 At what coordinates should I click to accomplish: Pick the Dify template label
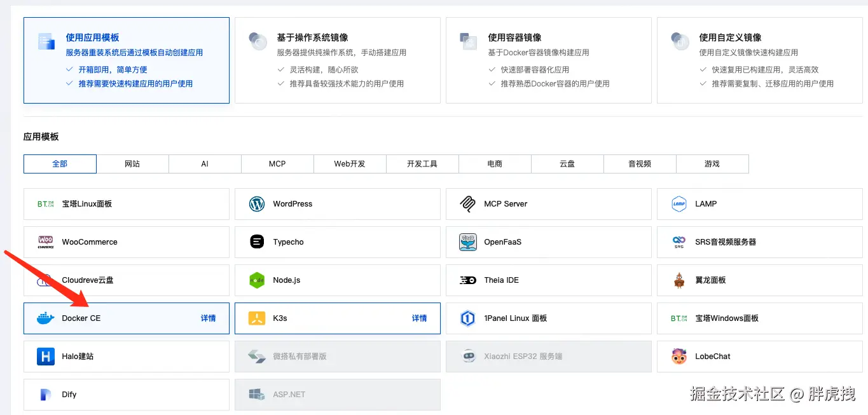[69, 395]
